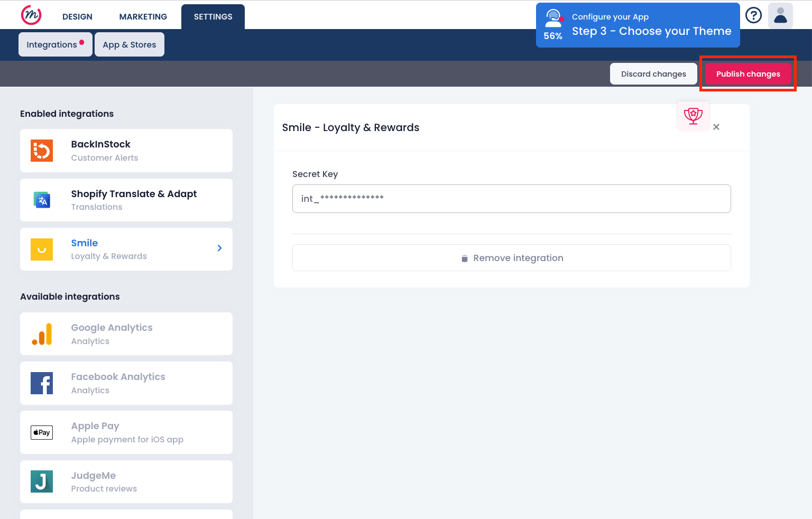Click the trash icon on Remove integration
Screen dimensions: 812x519
click(x=464, y=258)
